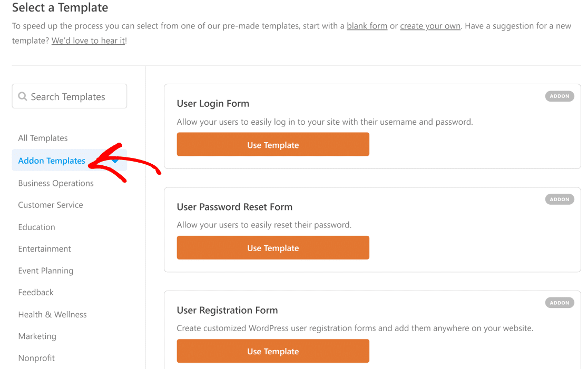Use the User Login Form template
588x369 pixels.
273,145
